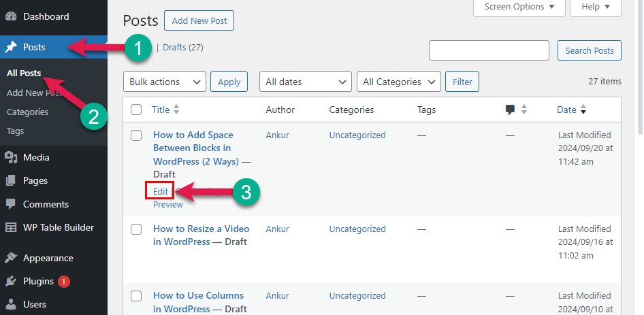Open the Appearance menu item
Image resolution: width=644 pixels, height=315 pixels.
coord(54,258)
